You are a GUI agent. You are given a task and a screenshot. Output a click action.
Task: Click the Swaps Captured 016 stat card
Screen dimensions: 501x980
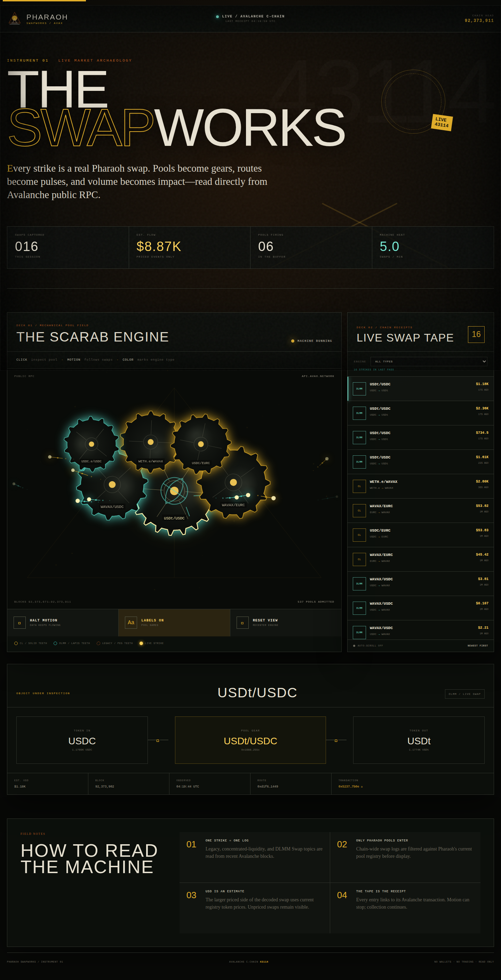68,248
